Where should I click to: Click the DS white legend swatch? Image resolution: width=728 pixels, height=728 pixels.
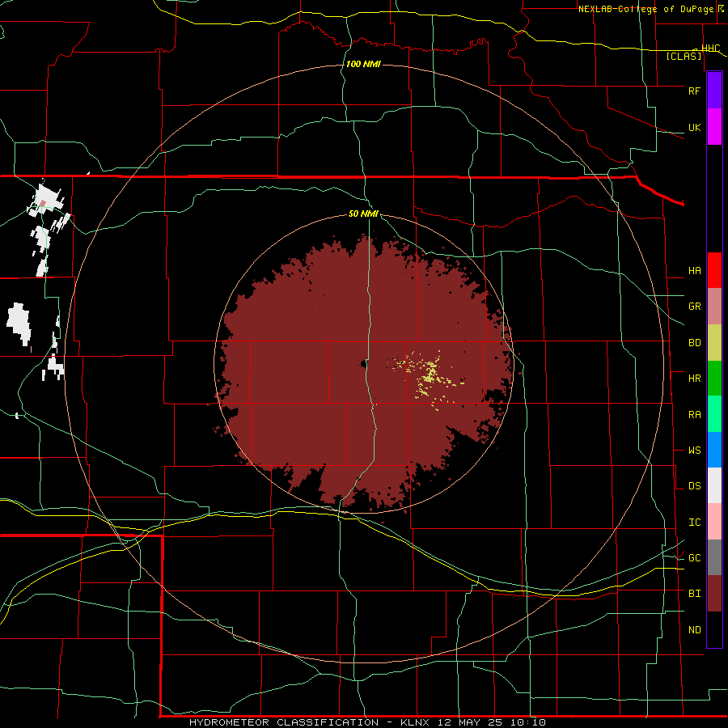coord(714,485)
